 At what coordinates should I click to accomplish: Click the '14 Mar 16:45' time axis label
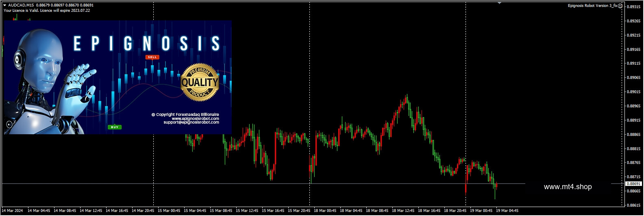[x=117, y=211]
